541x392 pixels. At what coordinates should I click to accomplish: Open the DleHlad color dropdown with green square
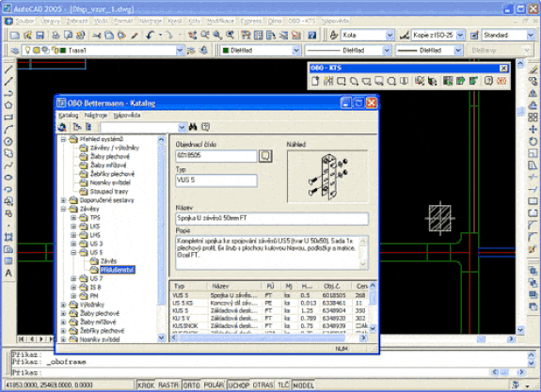click(296, 51)
